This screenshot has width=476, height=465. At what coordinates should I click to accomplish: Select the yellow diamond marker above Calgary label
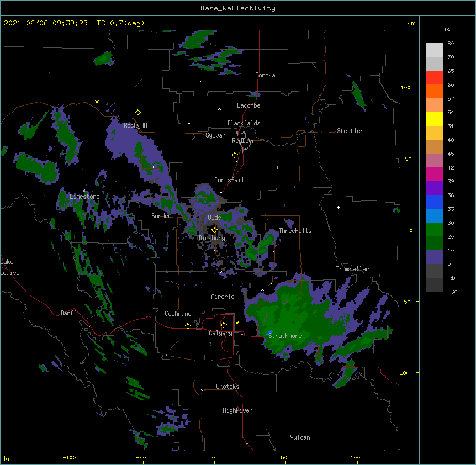224,325
